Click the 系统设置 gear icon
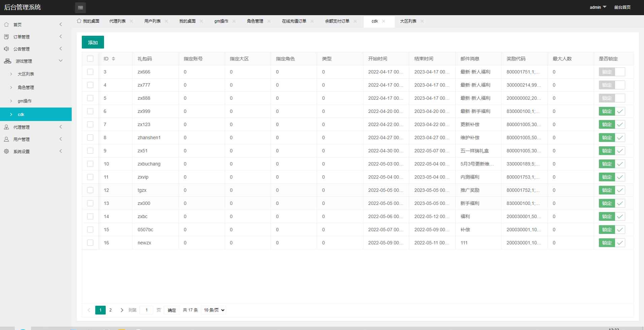The height and width of the screenshot is (330, 644). 6,151
